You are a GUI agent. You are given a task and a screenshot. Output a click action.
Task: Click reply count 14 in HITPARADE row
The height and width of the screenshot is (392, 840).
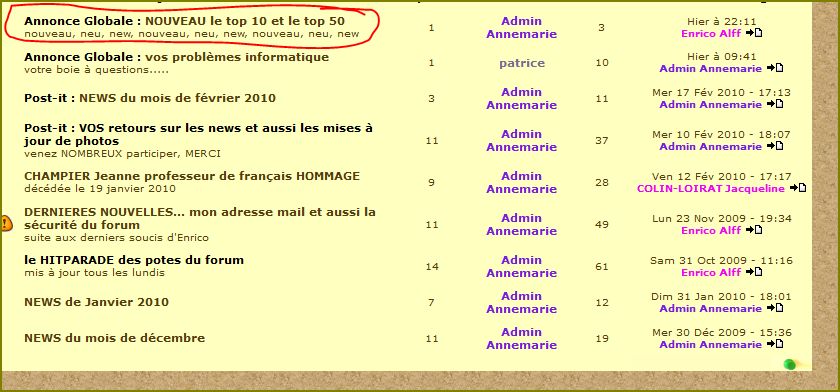click(x=432, y=267)
